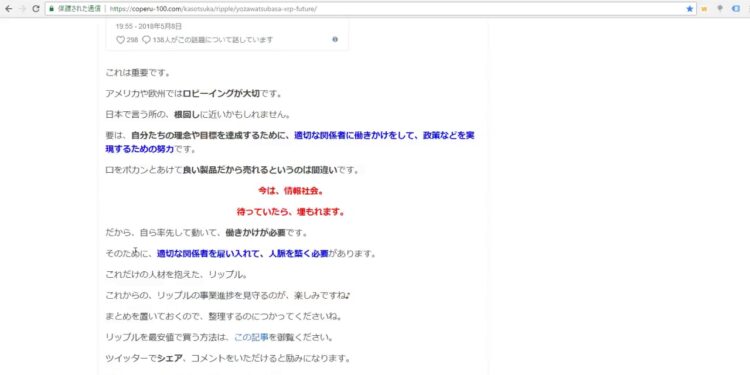Open the この記事 hyperlink
This screenshot has height=375, width=750.
251,337
